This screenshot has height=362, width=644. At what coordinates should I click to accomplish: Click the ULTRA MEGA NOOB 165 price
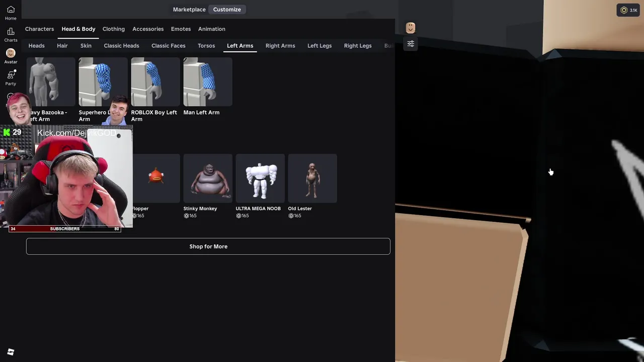point(243,216)
